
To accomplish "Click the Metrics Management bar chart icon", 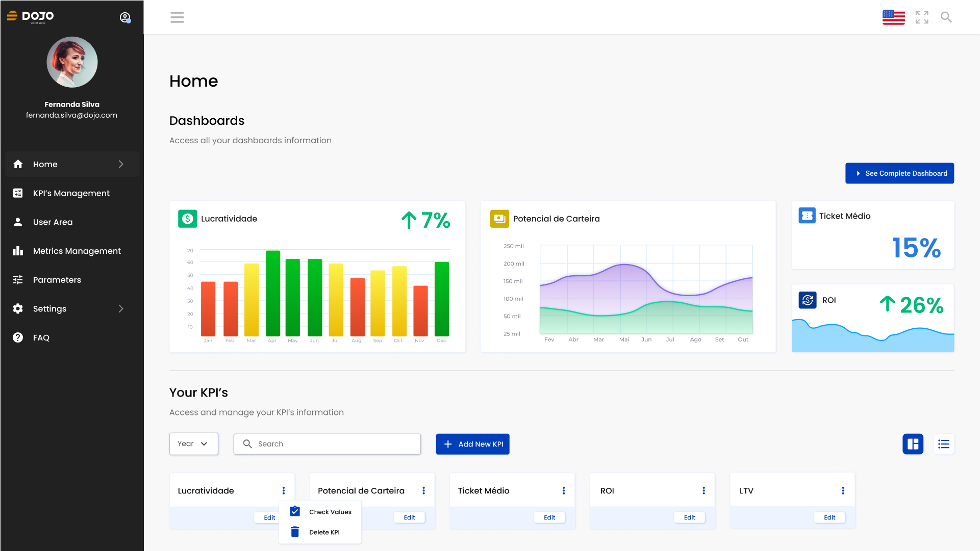I will (x=18, y=251).
